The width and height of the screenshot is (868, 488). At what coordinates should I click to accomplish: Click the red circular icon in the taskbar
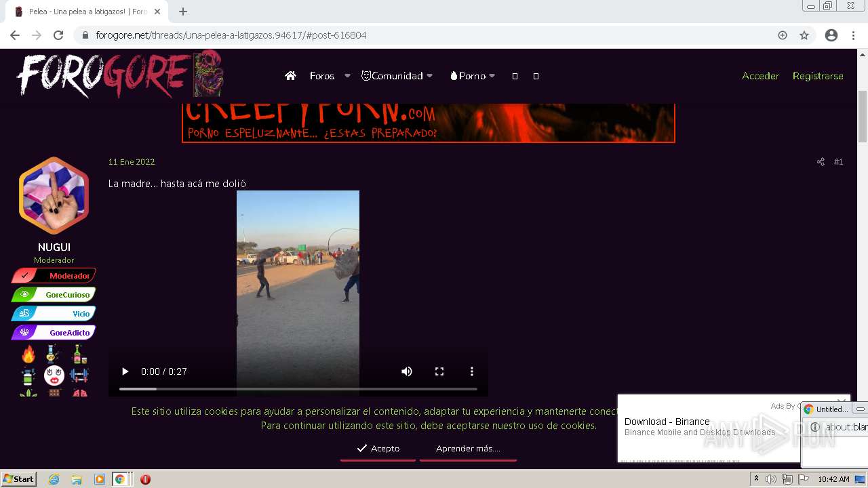[x=145, y=479]
